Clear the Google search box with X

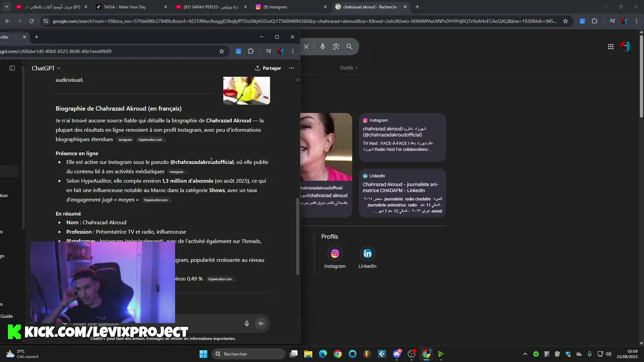(306, 46)
